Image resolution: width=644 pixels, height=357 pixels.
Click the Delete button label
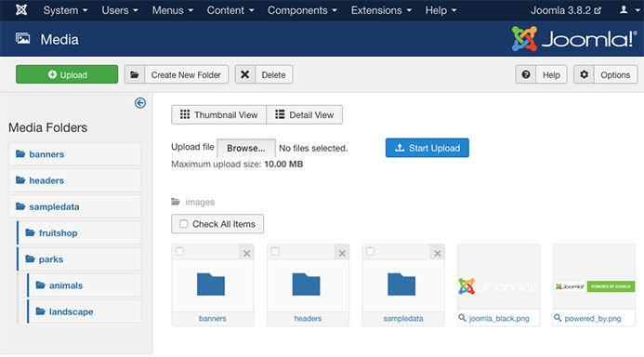(273, 74)
